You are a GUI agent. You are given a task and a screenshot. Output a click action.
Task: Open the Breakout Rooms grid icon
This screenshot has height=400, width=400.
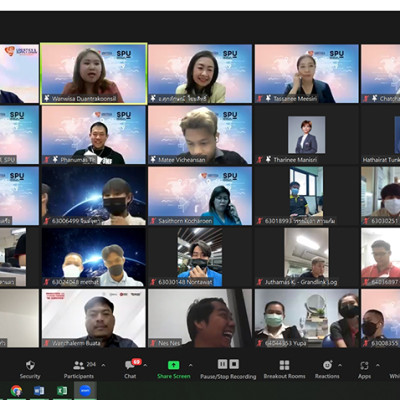(284, 365)
